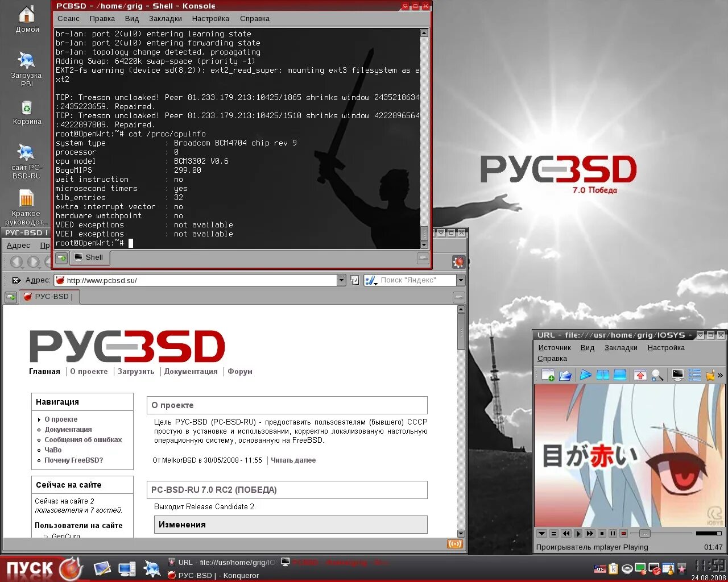Expand hidden player toolbar items with the chevron
728x582 pixels.
pos(720,375)
